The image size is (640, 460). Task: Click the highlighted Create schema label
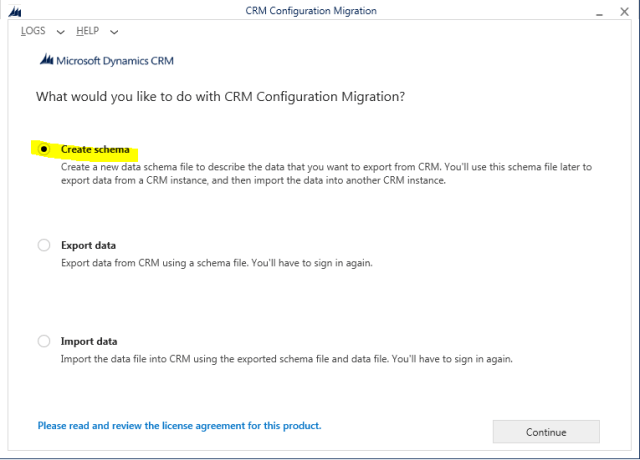pyautogui.click(x=95, y=149)
